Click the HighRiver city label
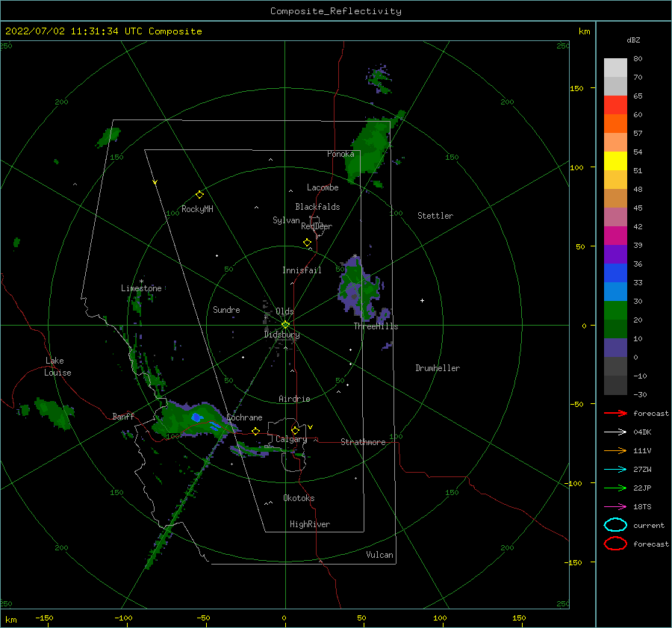Screen dimensions: 672x628 310,524
